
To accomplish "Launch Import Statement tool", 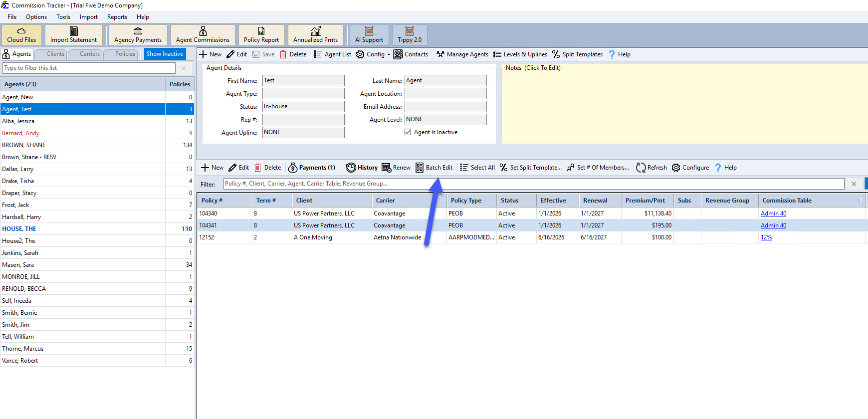I will [73, 35].
